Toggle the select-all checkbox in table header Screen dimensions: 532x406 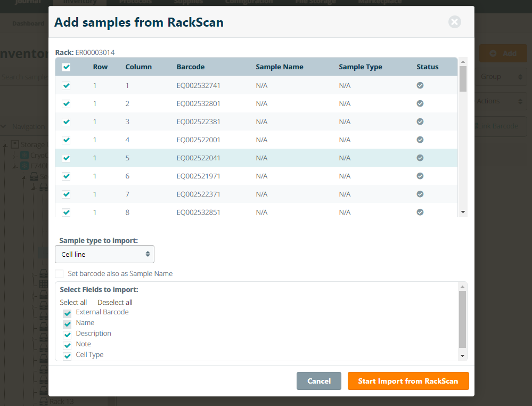pos(66,67)
